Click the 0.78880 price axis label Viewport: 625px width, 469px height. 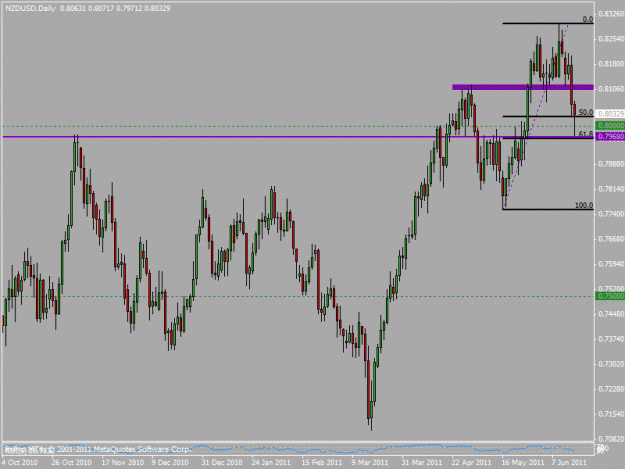611,164
